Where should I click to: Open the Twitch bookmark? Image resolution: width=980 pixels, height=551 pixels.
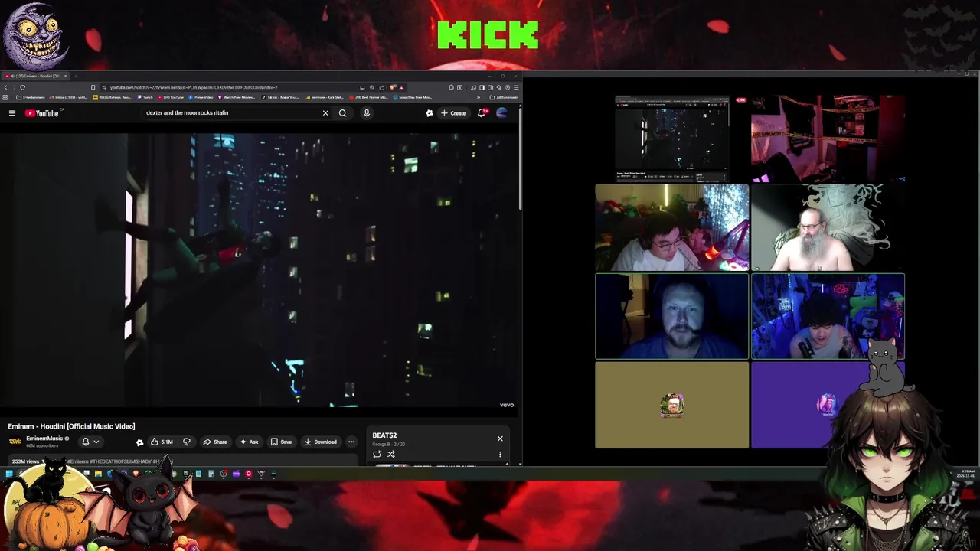tap(145, 97)
